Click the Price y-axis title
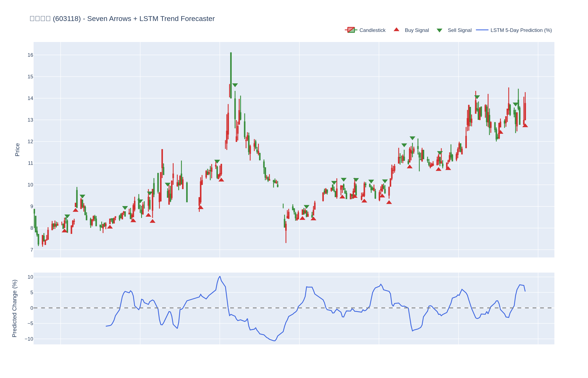 pyautogui.click(x=17, y=150)
